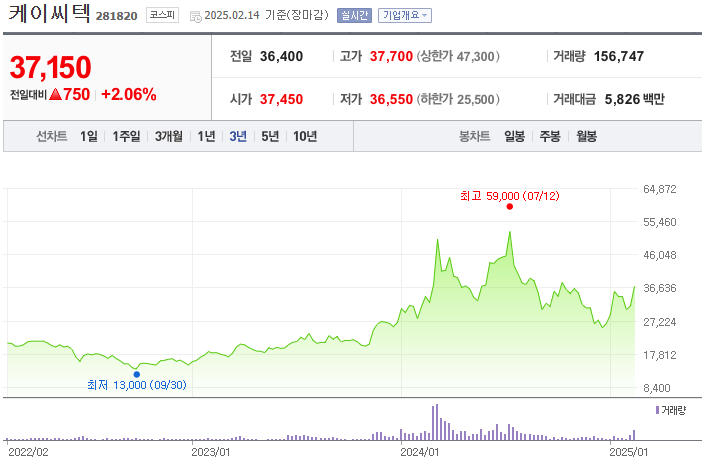Click the 봉차트 label
Screen dimensions: 702x459
click(x=475, y=136)
